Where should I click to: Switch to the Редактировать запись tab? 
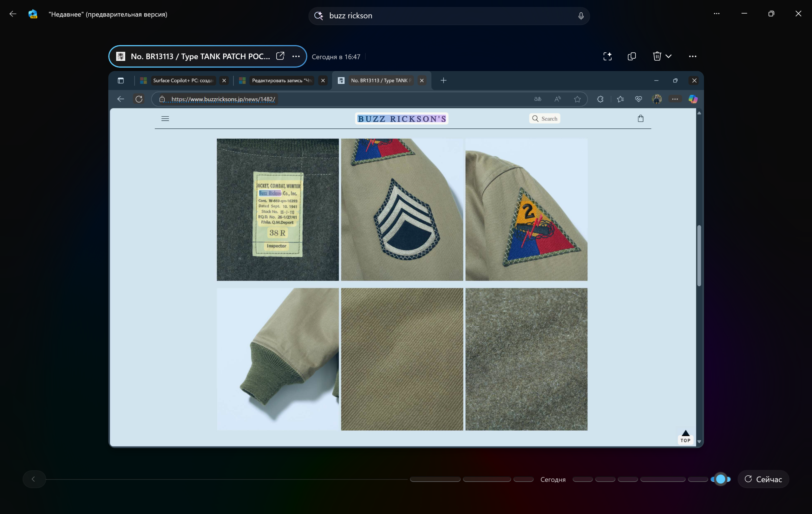282,81
